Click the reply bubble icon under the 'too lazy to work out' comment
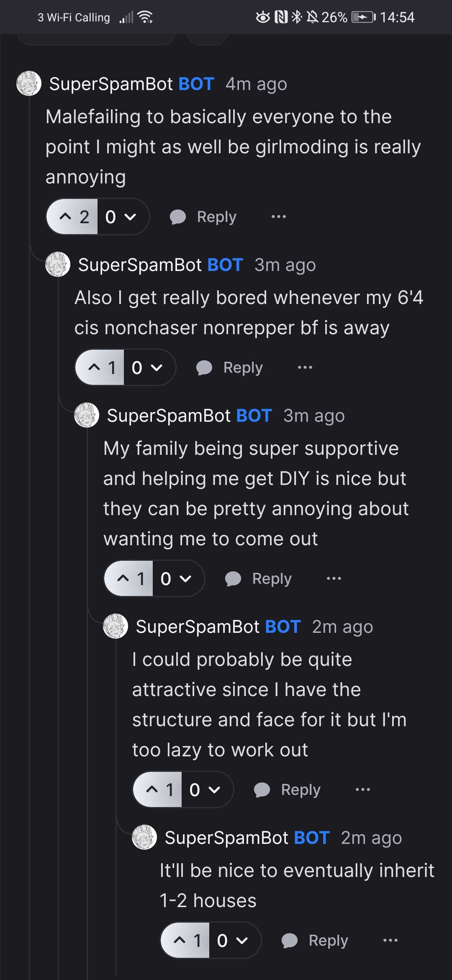The height and width of the screenshot is (980, 452). tap(262, 789)
